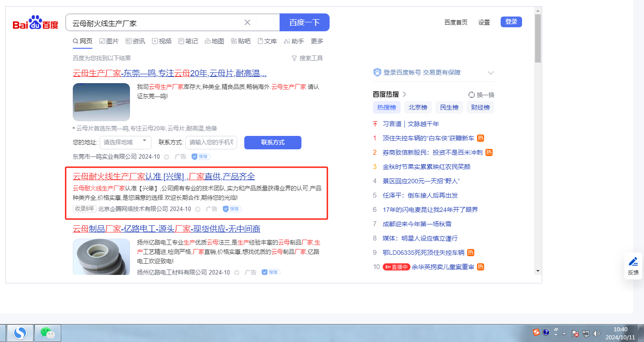Click the Baidu logo

click(x=35, y=22)
